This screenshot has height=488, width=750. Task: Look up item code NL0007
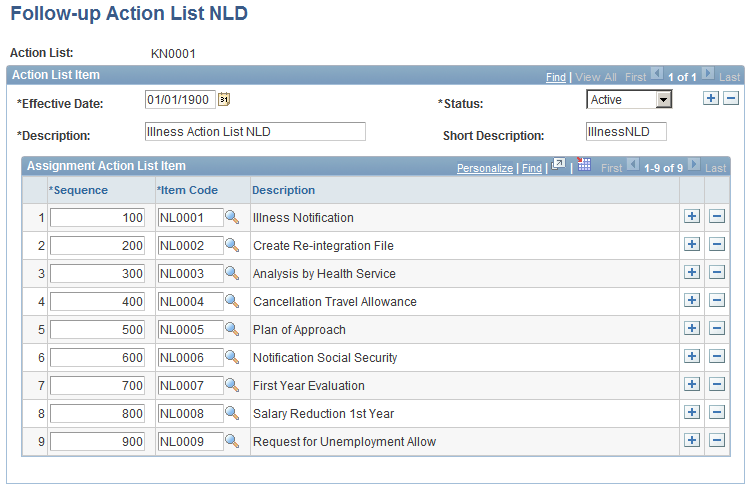pyautogui.click(x=232, y=385)
